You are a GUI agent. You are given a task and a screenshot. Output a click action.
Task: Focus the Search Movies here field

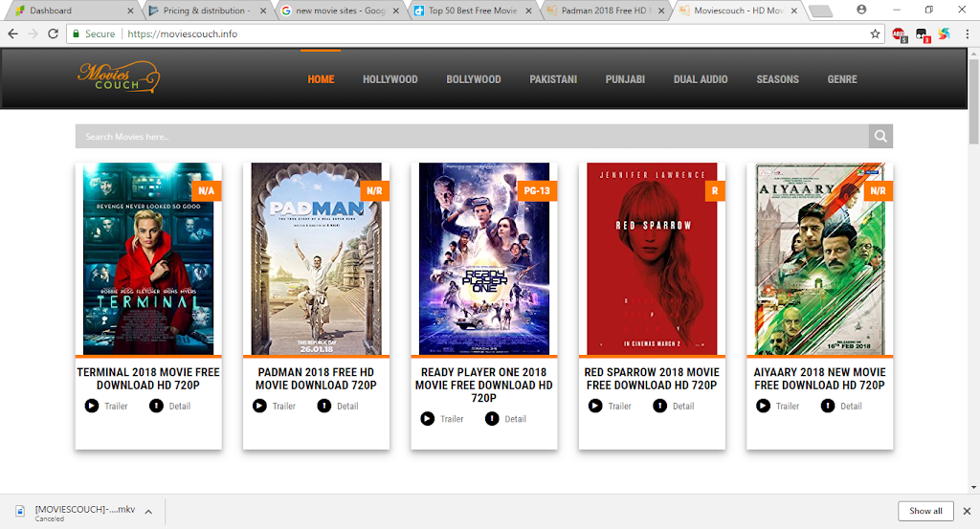coord(472,136)
